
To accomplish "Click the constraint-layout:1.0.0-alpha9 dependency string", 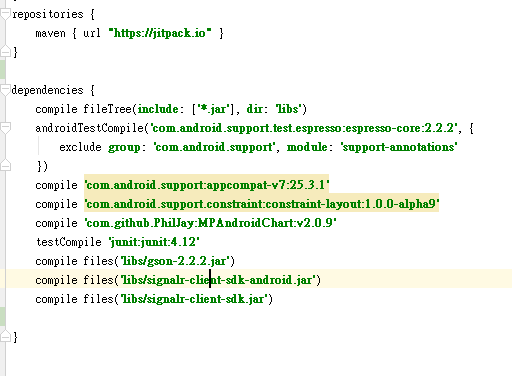I will pyautogui.click(x=262, y=203).
